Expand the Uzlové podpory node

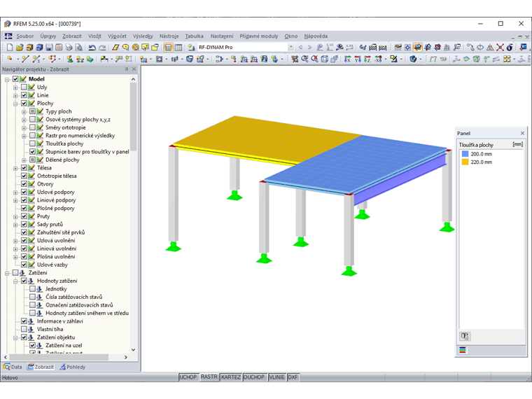click(15, 192)
